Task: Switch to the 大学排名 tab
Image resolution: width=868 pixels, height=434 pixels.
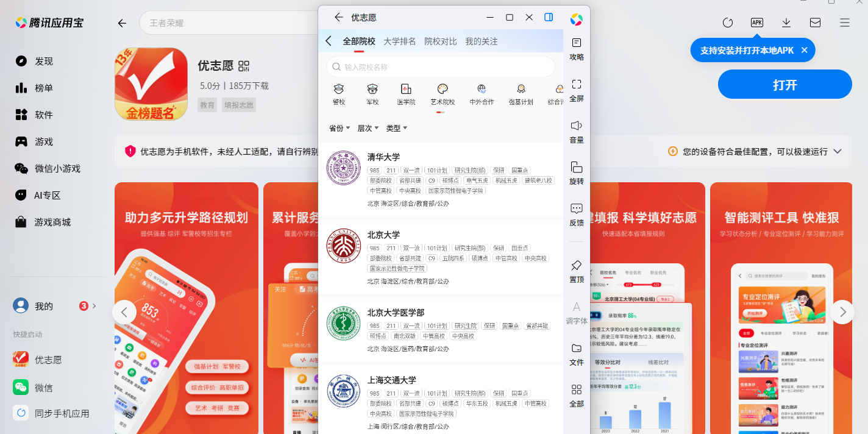Action: (x=400, y=41)
